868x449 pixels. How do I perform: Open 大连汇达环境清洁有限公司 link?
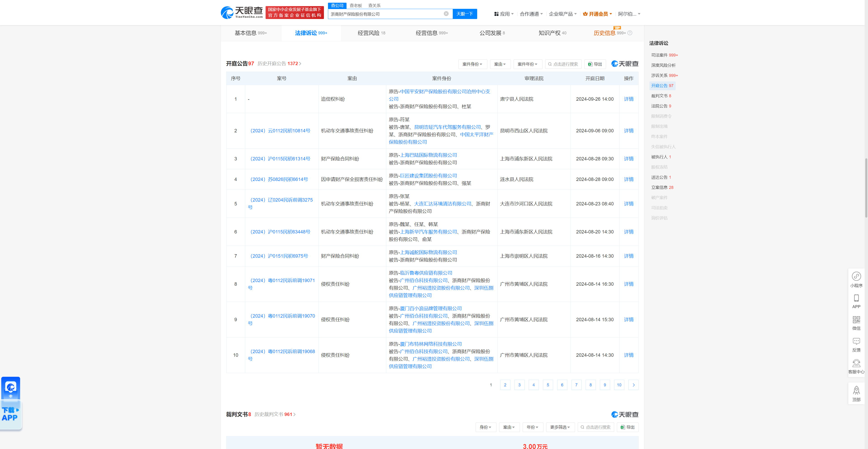442,204
